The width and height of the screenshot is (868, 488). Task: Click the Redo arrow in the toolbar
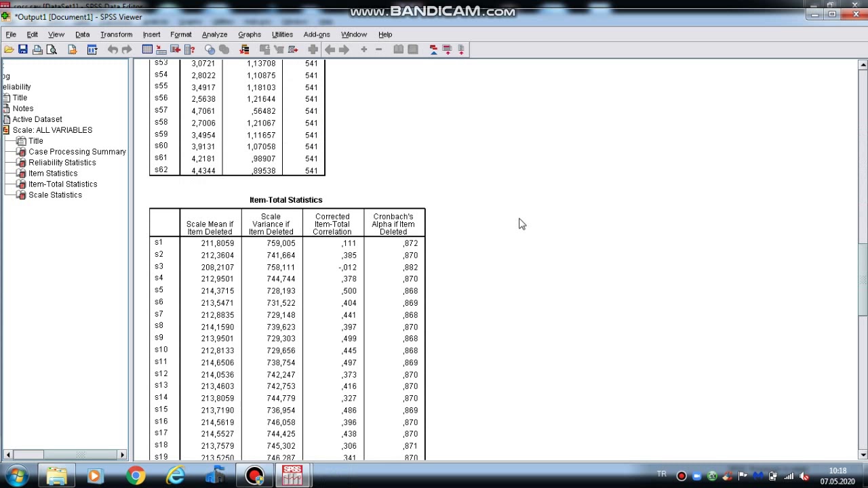coord(127,49)
